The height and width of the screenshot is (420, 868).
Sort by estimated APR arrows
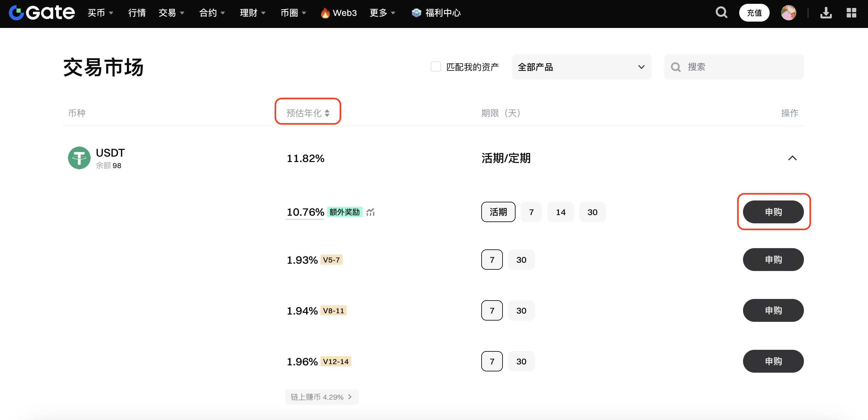tap(327, 113)
